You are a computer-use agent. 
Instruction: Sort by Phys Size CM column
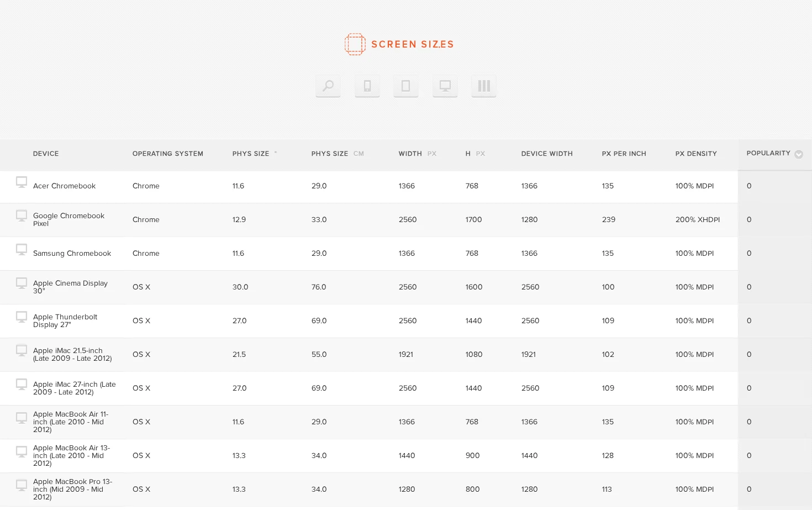(x=338, y=154)
